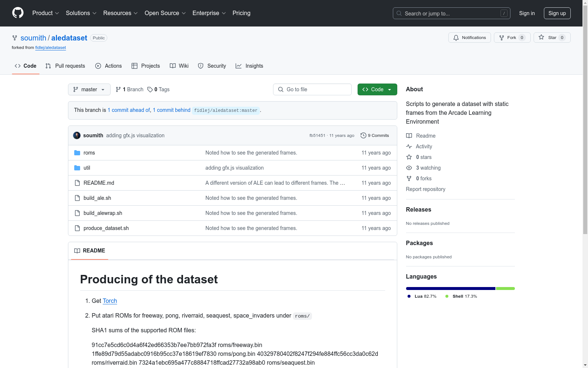588x368 pixels.
Task: Switch to the Pull requests tab
Action: pos(65,66)
